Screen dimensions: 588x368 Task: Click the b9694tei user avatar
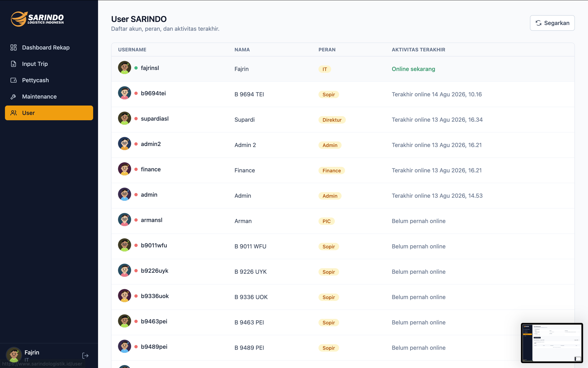(x=124, y=93)
